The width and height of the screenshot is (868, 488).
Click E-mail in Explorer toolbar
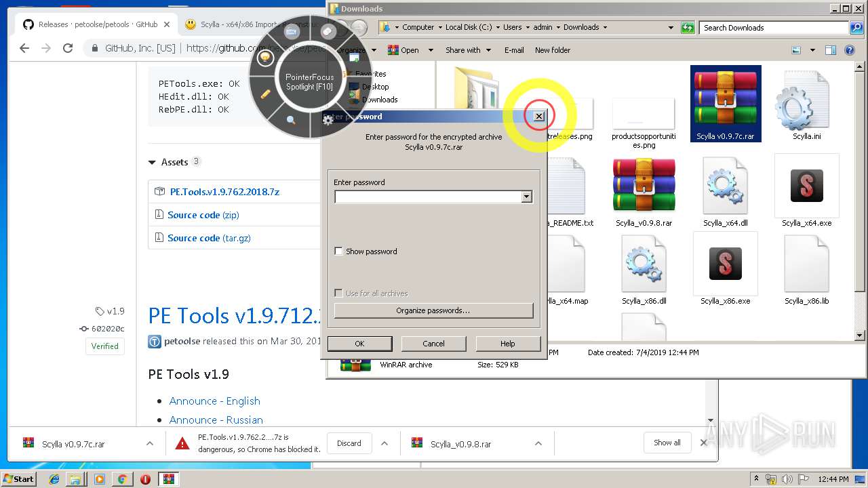(514, 50)
